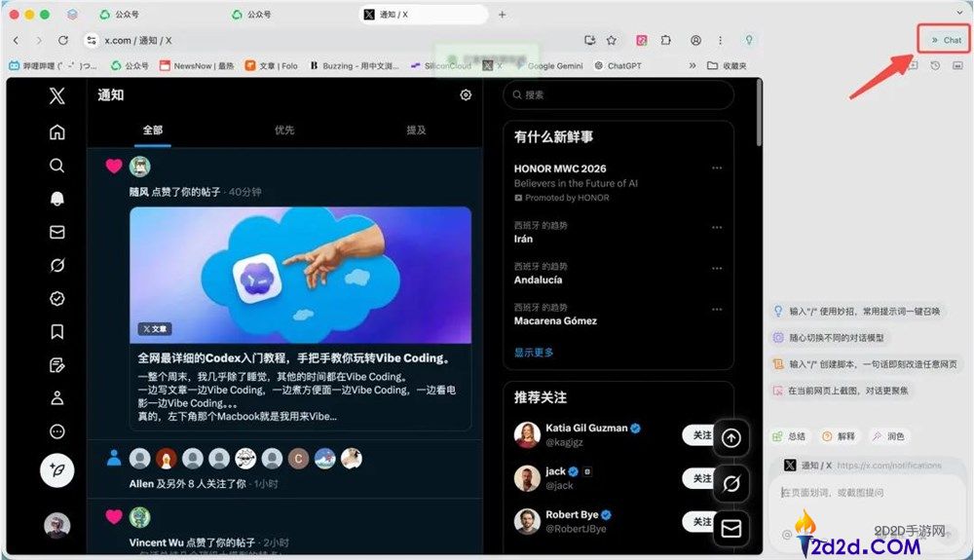This screenshot has width=974, height=560.
Task: Select the 通知 / X browser tab
Action: 423,15
